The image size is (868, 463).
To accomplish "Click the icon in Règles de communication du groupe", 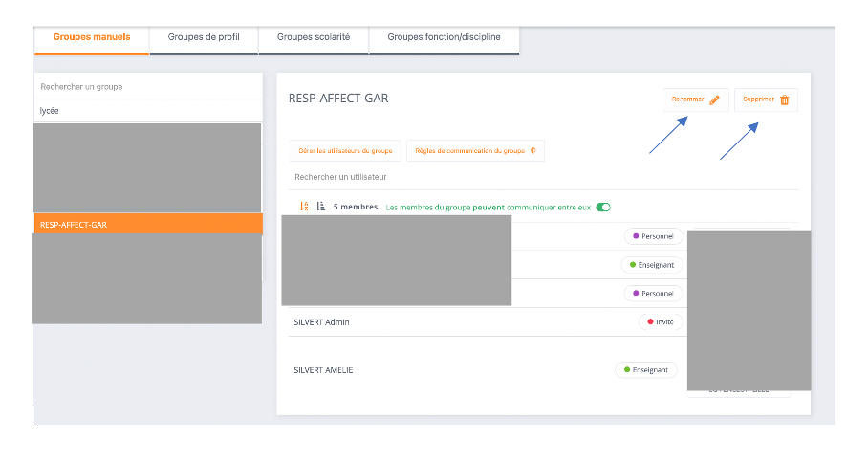I will point(532,151).
